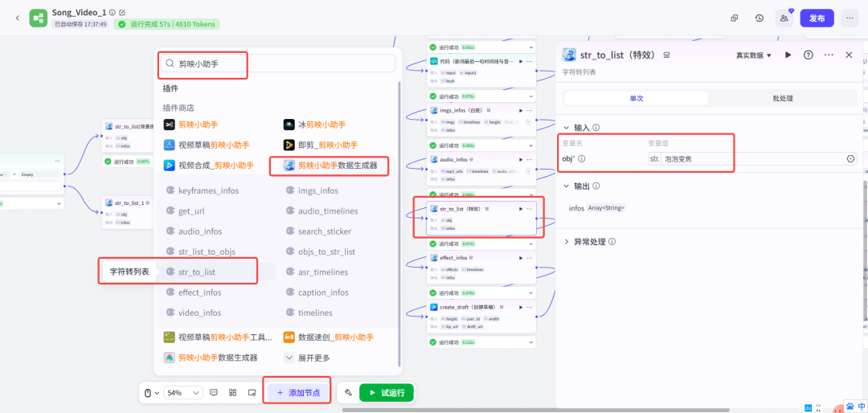This screenshot has height=413, width=868.
Task: Select 视频草稿剪映小助手工具 plugin
Action: pyautogui.click(x=218, y=337)
